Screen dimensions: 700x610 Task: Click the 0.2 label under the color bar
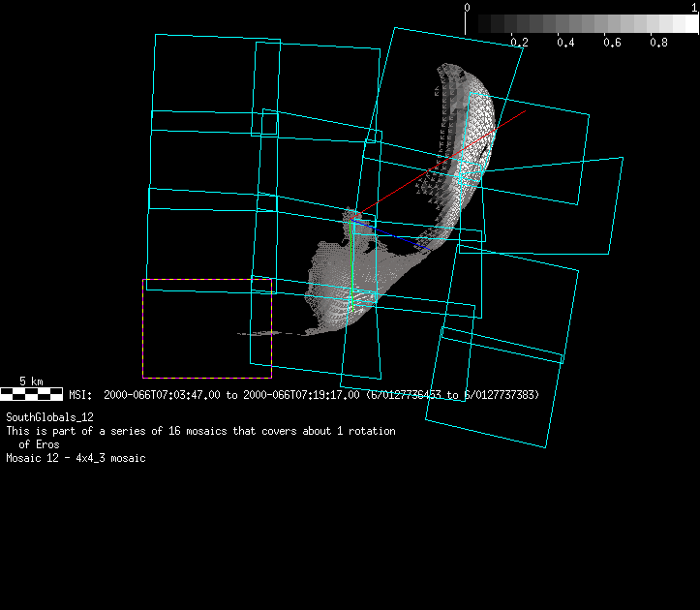coord(519,43)
